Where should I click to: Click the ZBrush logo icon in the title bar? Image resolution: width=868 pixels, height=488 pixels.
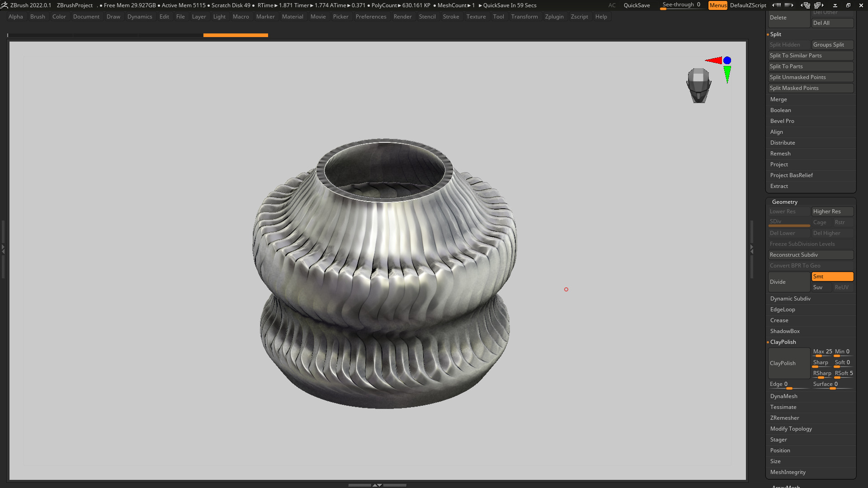pyautogui.click(x=4, y=5)
